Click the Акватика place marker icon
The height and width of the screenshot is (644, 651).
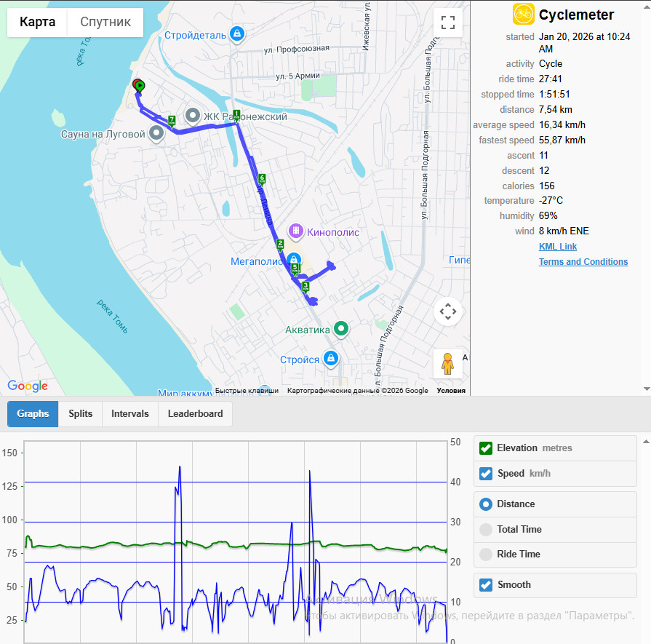pos(341,329)
